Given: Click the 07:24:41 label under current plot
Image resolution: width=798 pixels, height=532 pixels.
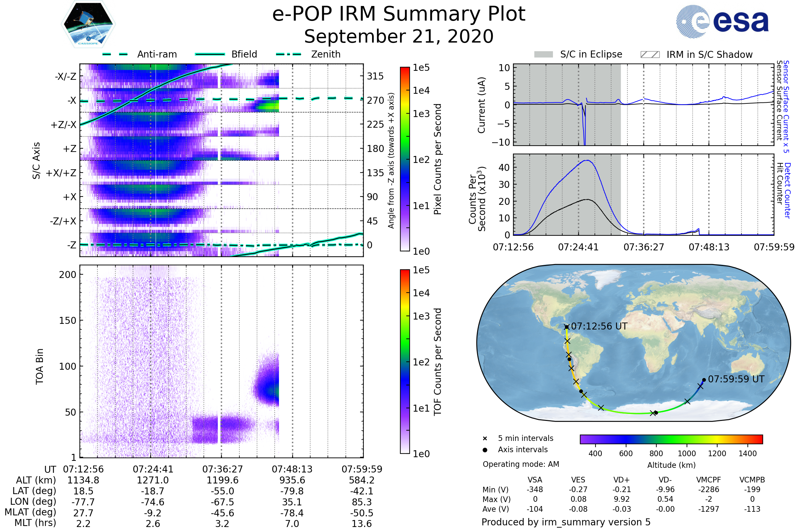Looking at the screenshot, I should coord(578,247).
